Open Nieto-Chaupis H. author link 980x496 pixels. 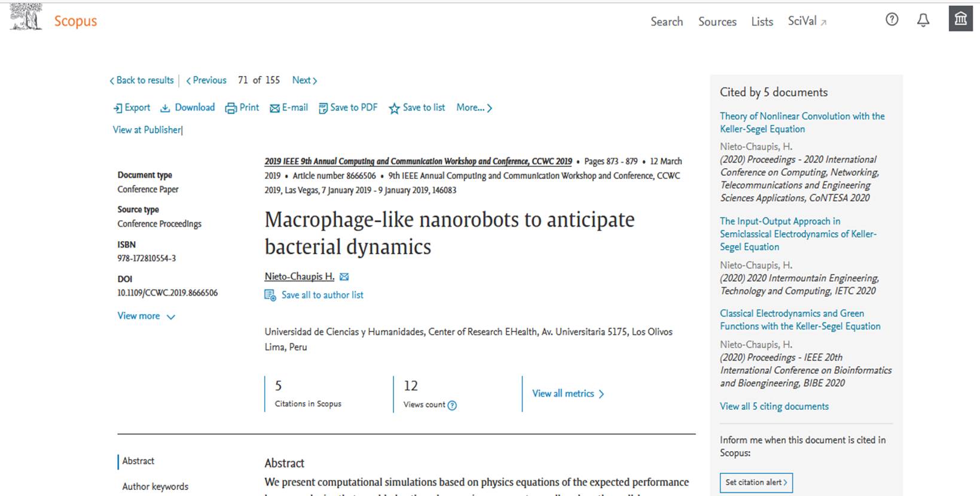coord(300,276)
